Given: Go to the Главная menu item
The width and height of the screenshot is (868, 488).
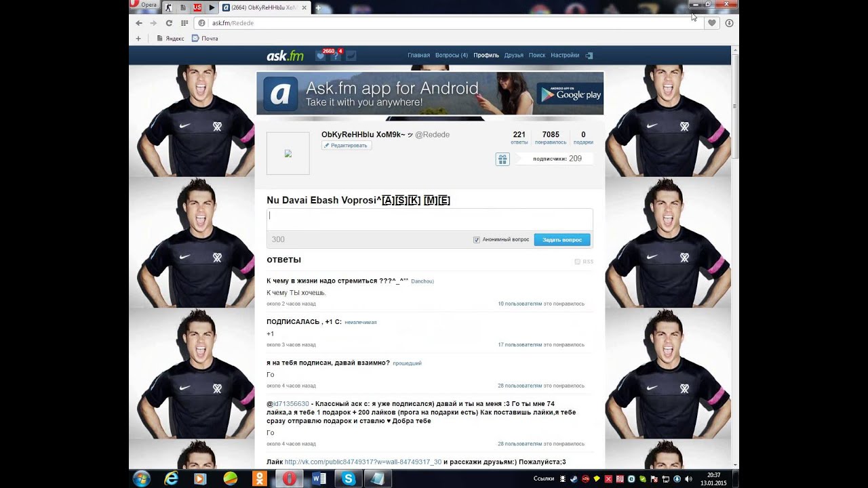Looking at the screenshot, I should (418, 56).
